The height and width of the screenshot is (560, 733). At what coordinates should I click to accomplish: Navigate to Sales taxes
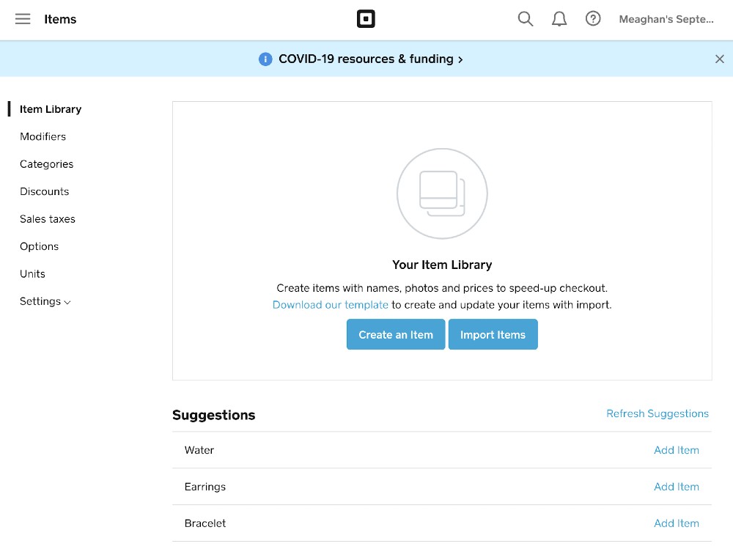click(x=47, y=219)
